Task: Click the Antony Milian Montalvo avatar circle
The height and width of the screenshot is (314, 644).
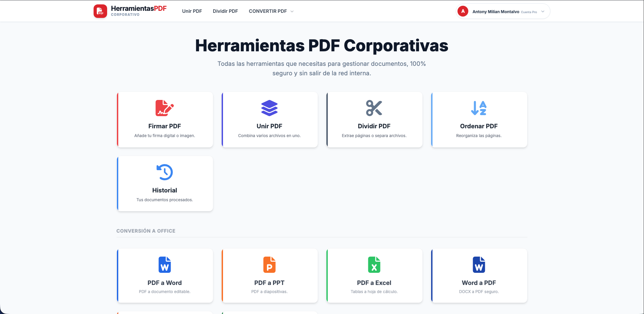Action: (462, 11)
